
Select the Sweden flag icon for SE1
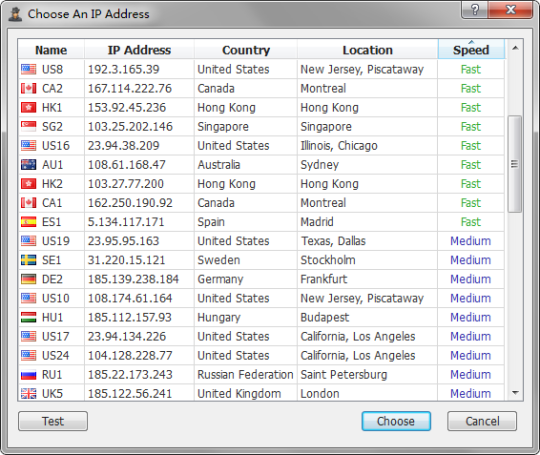(28, 260)
